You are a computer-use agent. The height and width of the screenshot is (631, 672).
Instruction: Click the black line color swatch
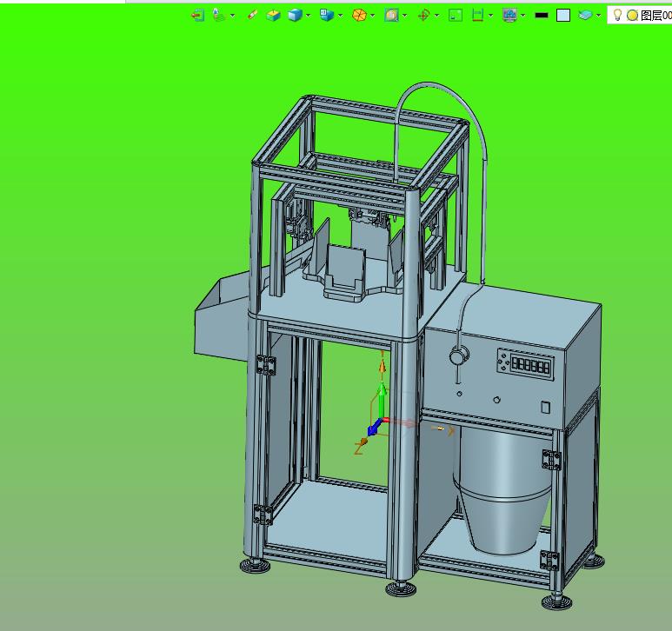point(542,16)
